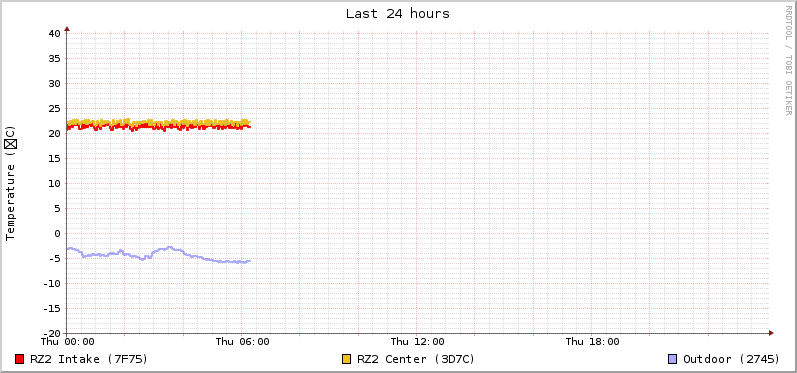The height and width of the screenshot is (373, 797).
Task: Click the arrow at the time axis end
Action: (771, 333)
